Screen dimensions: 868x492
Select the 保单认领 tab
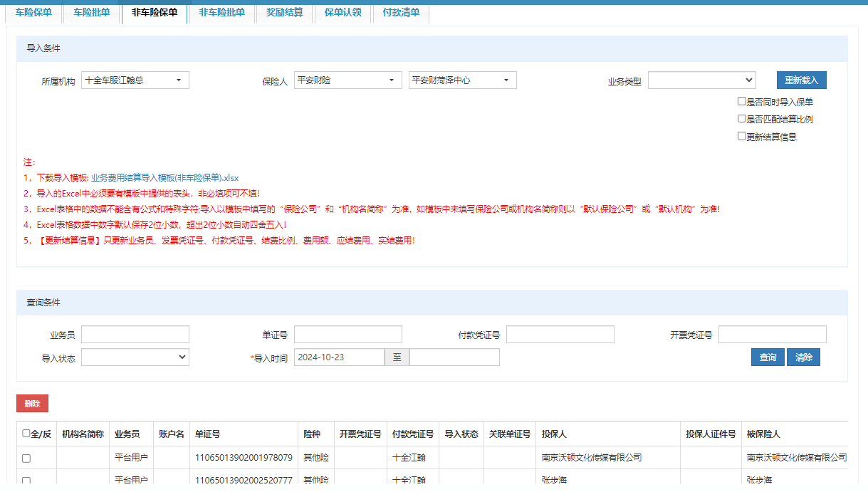click(x=343, y=12)
